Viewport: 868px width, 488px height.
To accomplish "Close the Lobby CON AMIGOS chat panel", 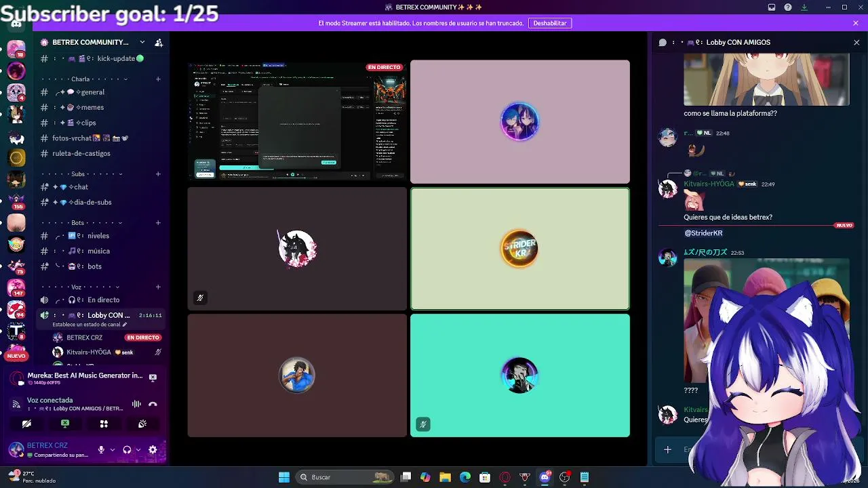I will coord(856,42).
